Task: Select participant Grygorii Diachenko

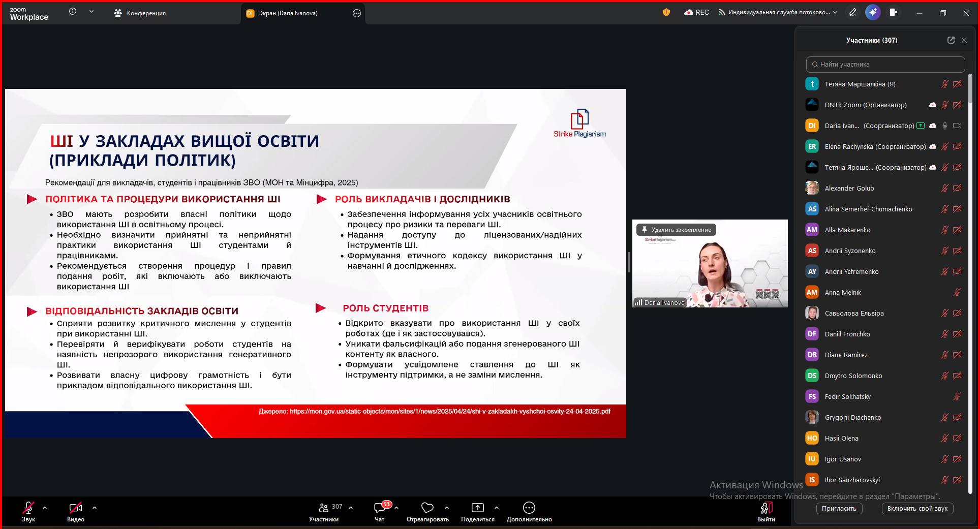Action: tap(884, 418)
